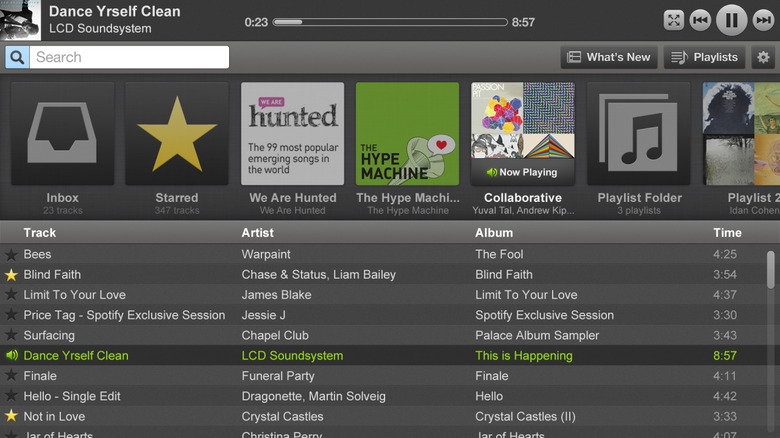The width and height of the screenshot is (780, 438).
Task: Sort by the Artist column header
Action: click(x=258, y=233)
